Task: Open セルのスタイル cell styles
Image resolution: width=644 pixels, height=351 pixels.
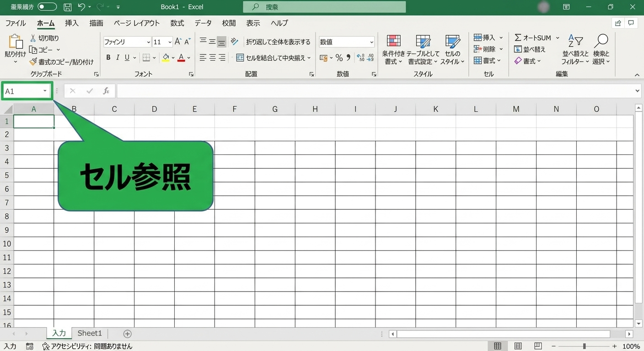Action: [x=452, y=49]
